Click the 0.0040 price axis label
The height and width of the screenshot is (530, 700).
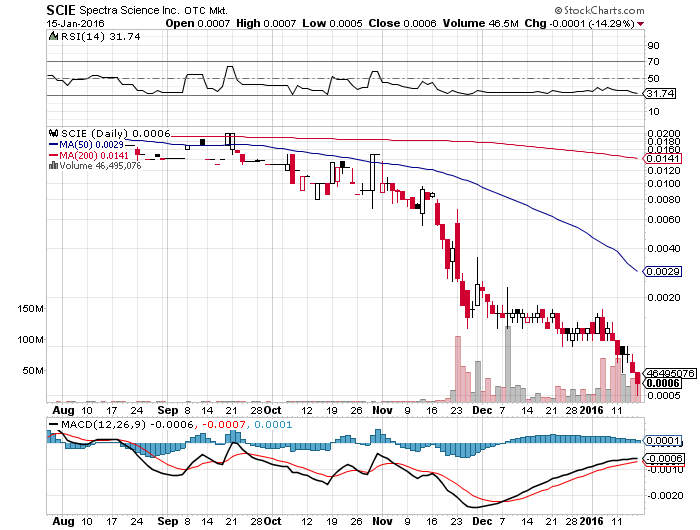click(x=663, y=249)
